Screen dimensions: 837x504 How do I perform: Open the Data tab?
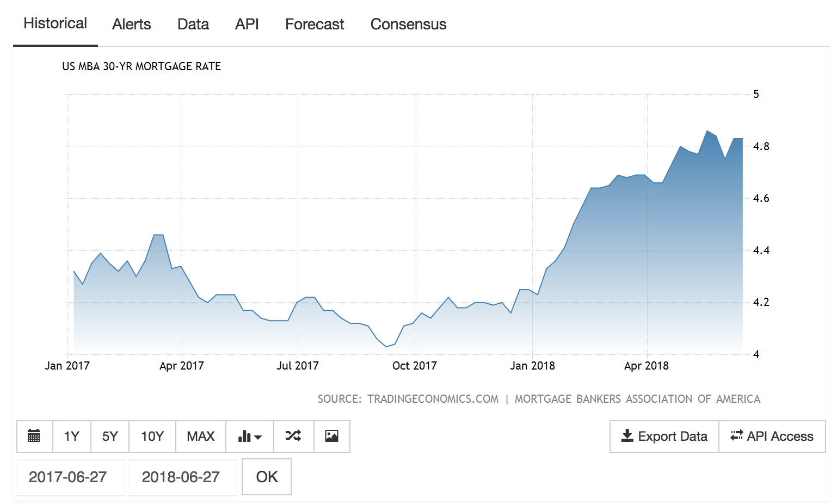(x=193, y=24)
